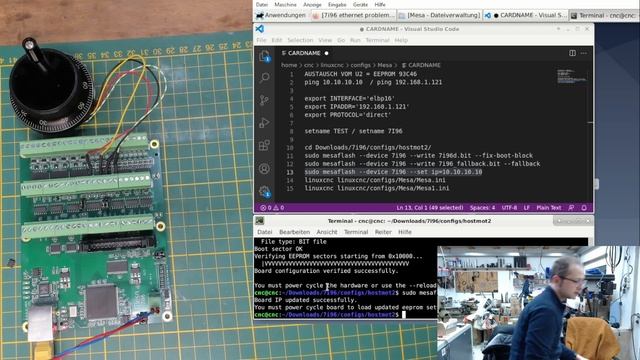This screenshot has width=640, height=360.
Task: Click selected line 13 mesaflash --set ip command
Action: (393, 172)
